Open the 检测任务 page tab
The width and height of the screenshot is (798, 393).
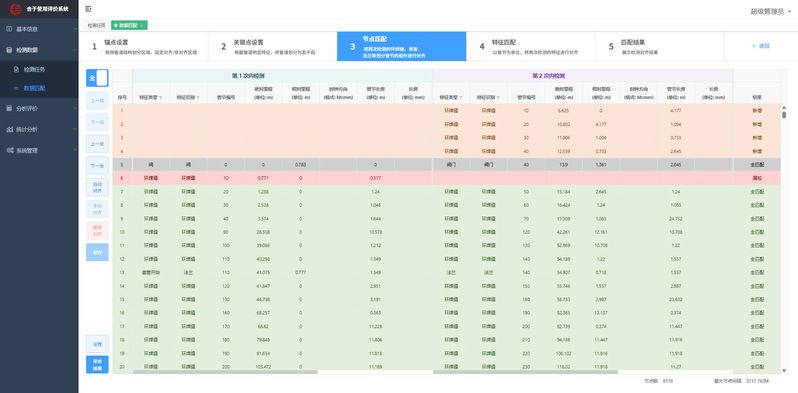click(97, 25)
